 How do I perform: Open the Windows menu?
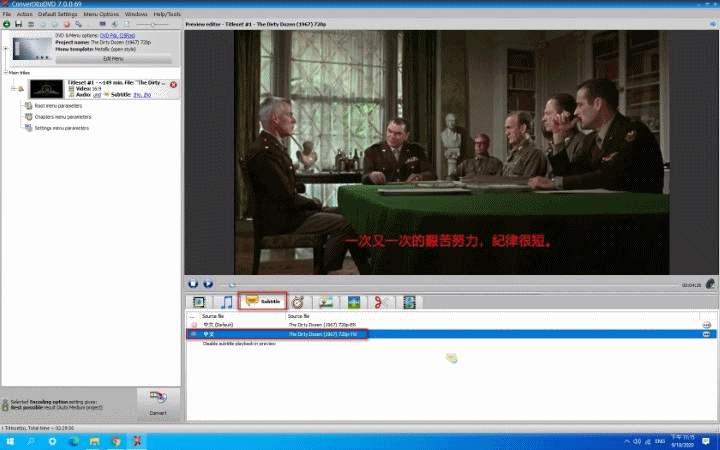click(x=136, y=14)
